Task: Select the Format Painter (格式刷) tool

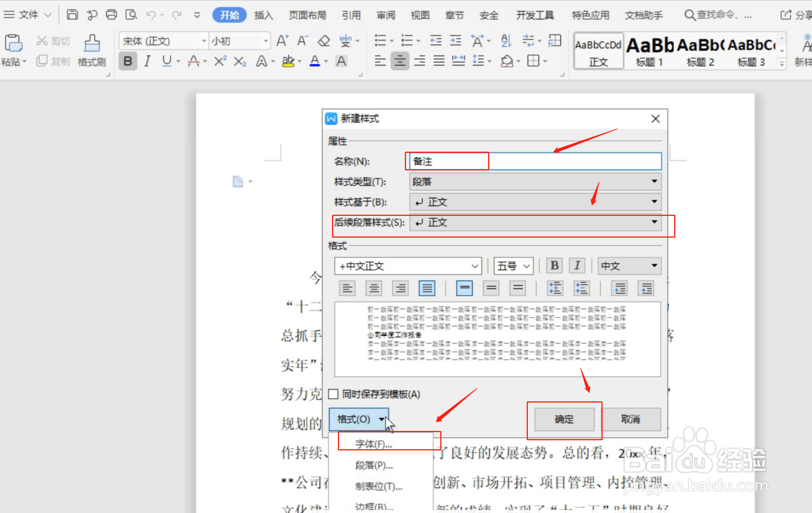Action: (92, 50)
